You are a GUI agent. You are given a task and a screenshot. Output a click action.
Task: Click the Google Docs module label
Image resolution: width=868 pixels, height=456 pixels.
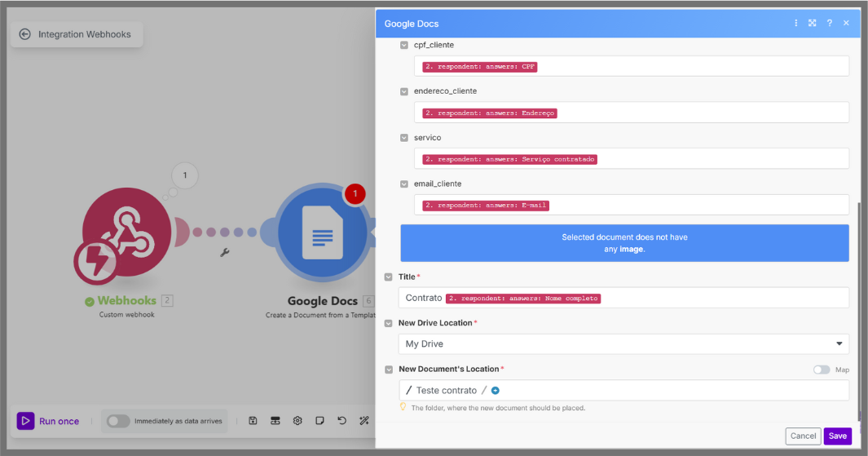click(322, 301)
